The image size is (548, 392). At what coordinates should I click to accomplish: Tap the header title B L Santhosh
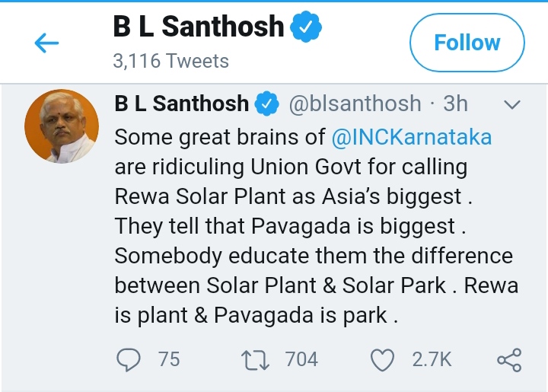[199, 28]
